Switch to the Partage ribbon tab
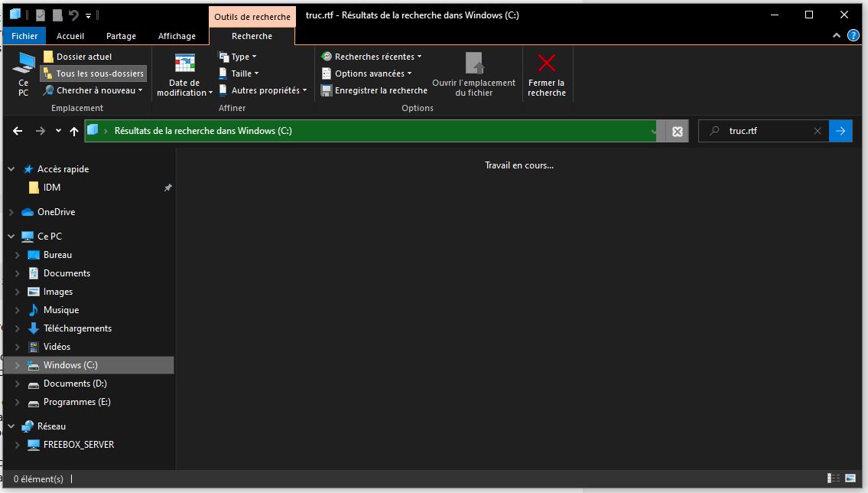This screenshot has width=868, height=493. [122, 36]
